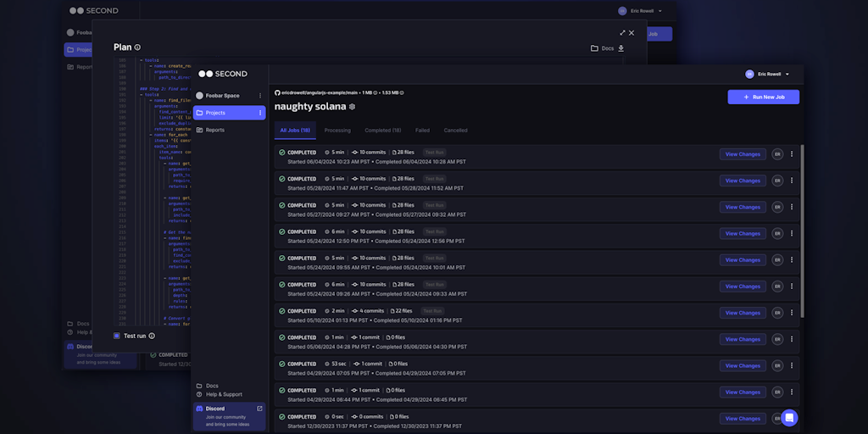Click the naughty solana project title
This screenshot has height=434, width=868.
[x=310, y=106]
